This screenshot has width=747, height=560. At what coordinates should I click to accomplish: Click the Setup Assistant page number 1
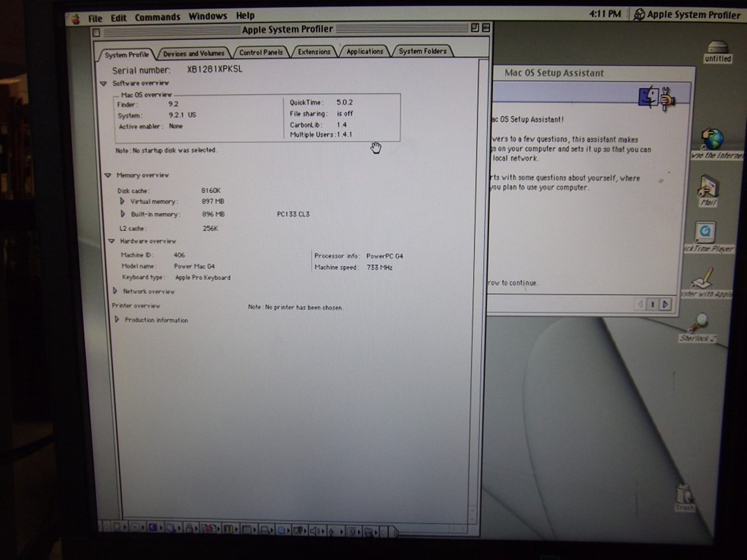pos(653,305)
